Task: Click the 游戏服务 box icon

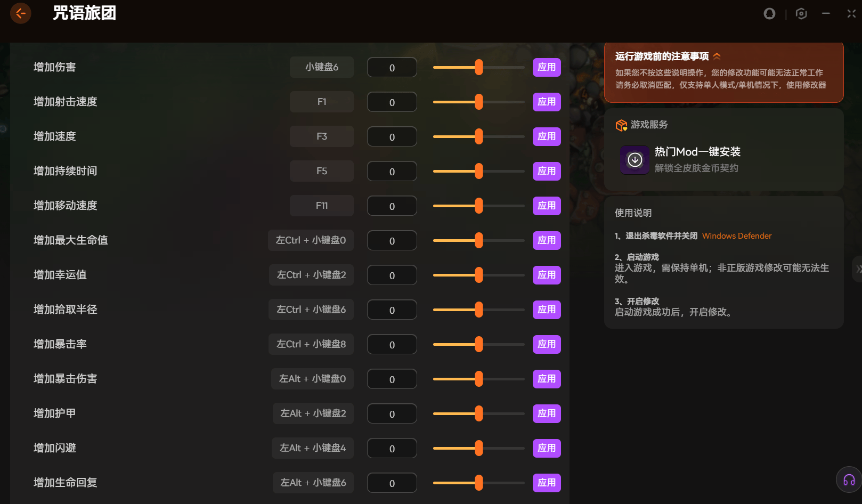Action: 621,125
